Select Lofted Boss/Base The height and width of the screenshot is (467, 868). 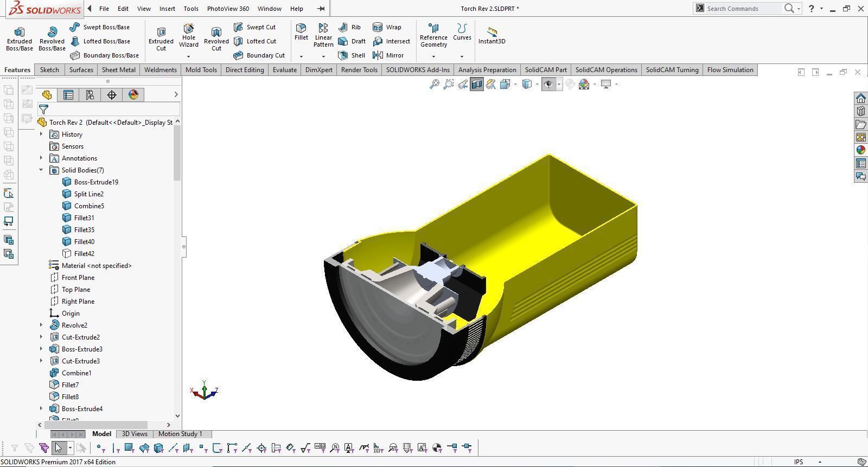tap(100, 41)
